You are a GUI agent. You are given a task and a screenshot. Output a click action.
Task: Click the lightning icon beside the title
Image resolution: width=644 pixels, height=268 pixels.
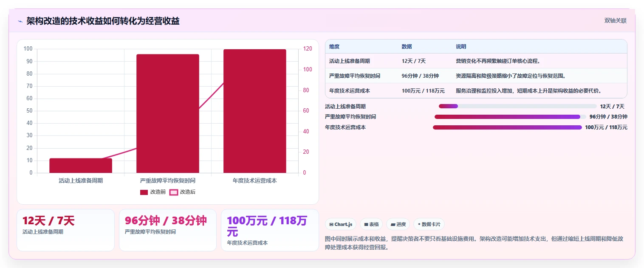(x=20, y=21)
